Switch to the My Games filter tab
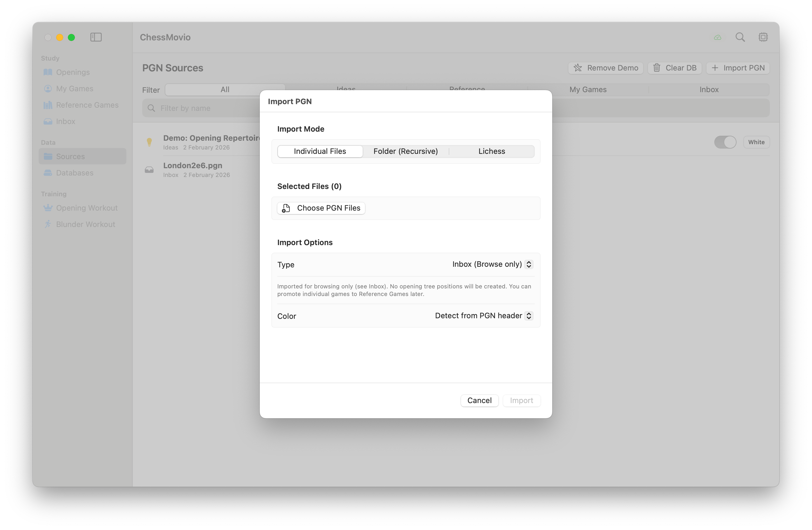 (588, 89)
